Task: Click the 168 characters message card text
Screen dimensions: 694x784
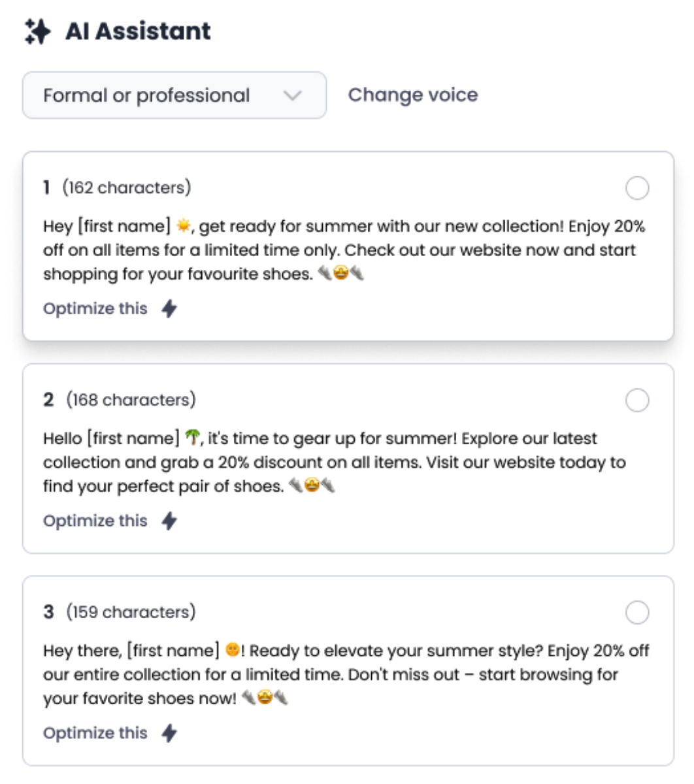Action: (333, 462)
